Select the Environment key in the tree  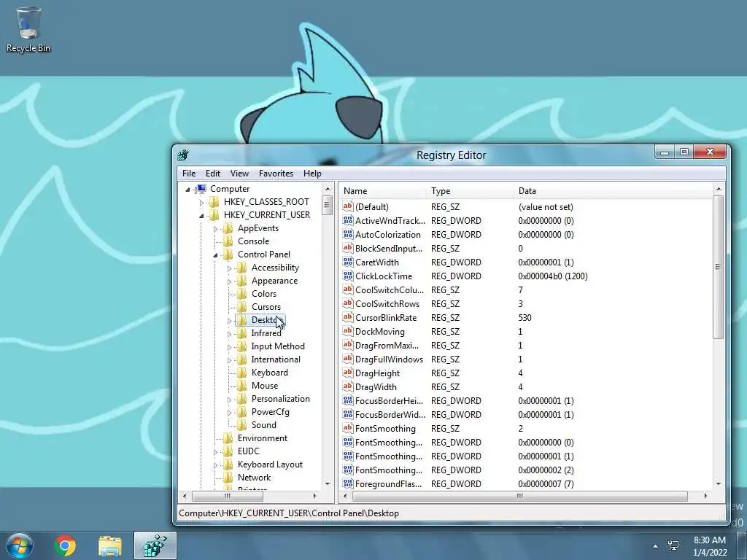pyautogui.click(x=263, y=438)
